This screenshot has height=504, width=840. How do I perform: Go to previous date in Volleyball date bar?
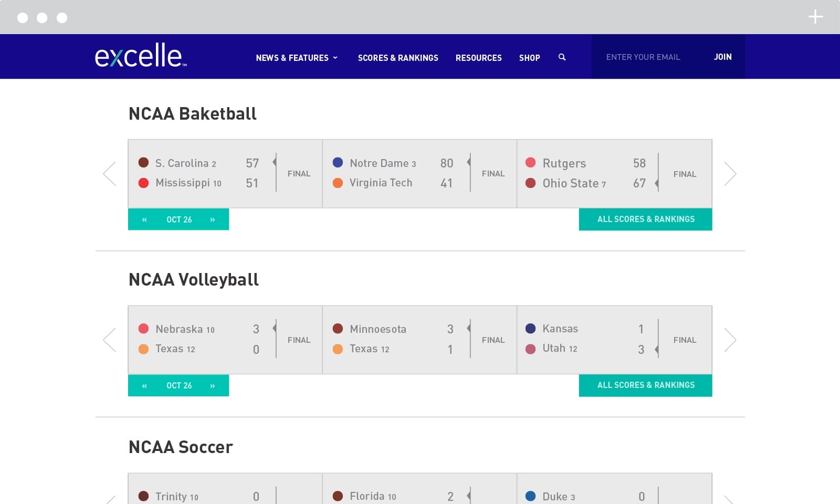coord(144,385)
